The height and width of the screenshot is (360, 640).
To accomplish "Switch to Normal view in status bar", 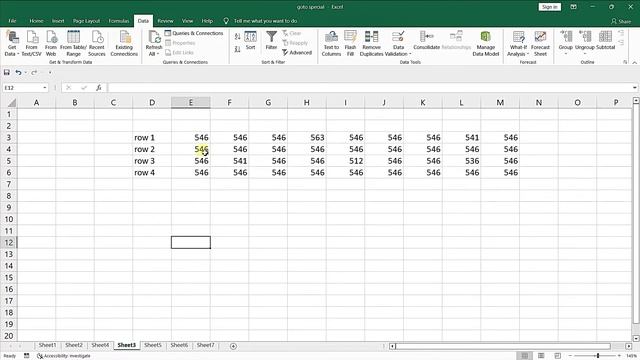I will [x=524, y=356].
